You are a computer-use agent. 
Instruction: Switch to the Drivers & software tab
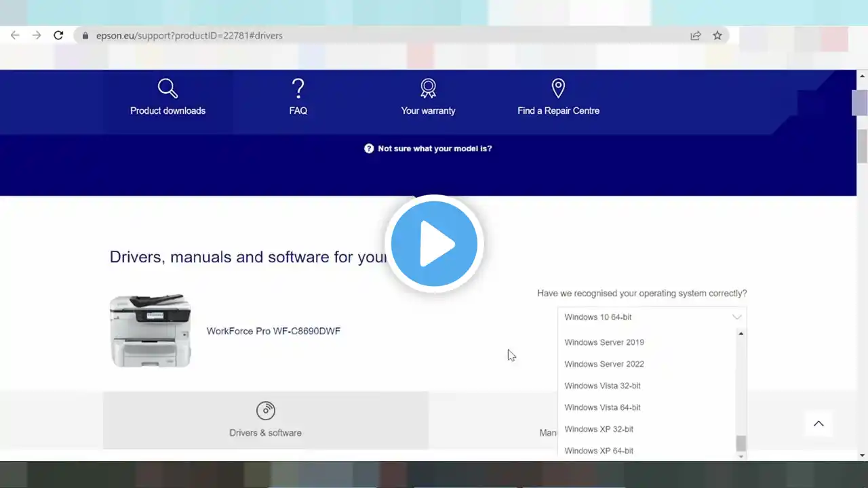[x=266, y=420]
